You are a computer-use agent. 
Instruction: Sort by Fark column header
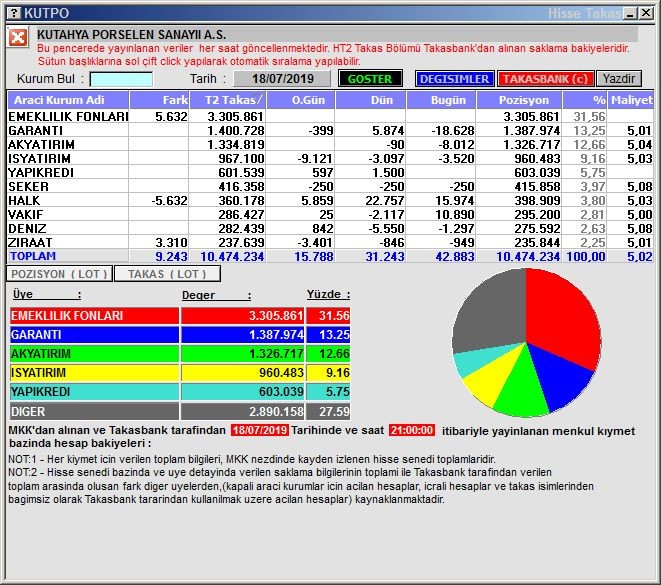pos(159,100)
